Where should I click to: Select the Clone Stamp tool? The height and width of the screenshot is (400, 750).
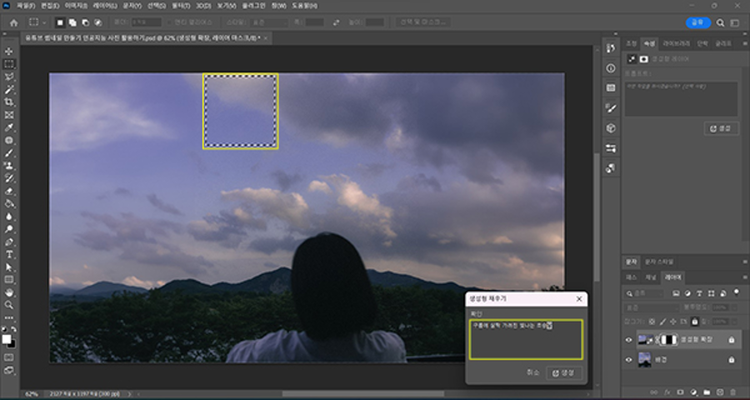pos(9,166)
